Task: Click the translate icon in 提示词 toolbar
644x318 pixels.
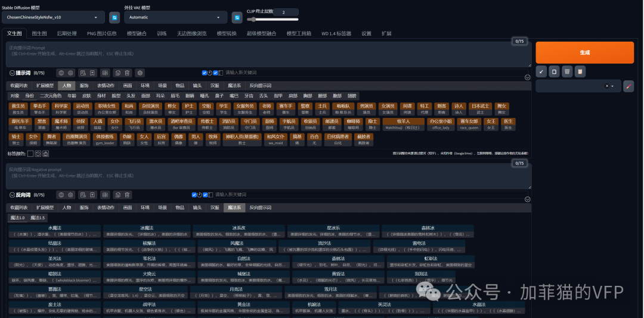Action: click(x=105, y=73)
